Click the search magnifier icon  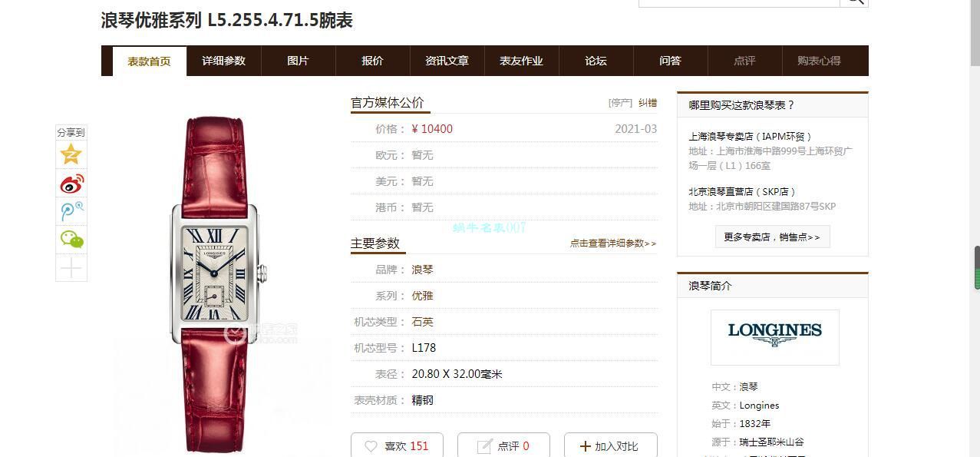click(x=854, y=2)
